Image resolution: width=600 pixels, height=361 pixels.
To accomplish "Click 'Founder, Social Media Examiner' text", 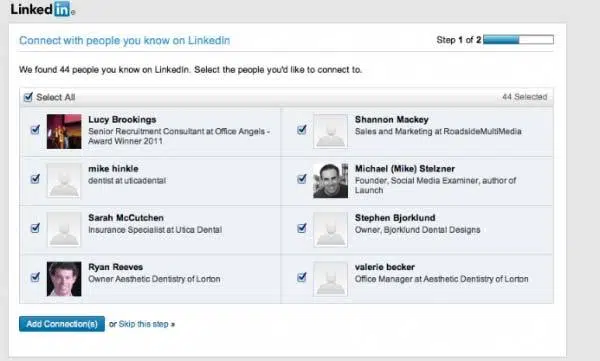I will click(435, 185).
